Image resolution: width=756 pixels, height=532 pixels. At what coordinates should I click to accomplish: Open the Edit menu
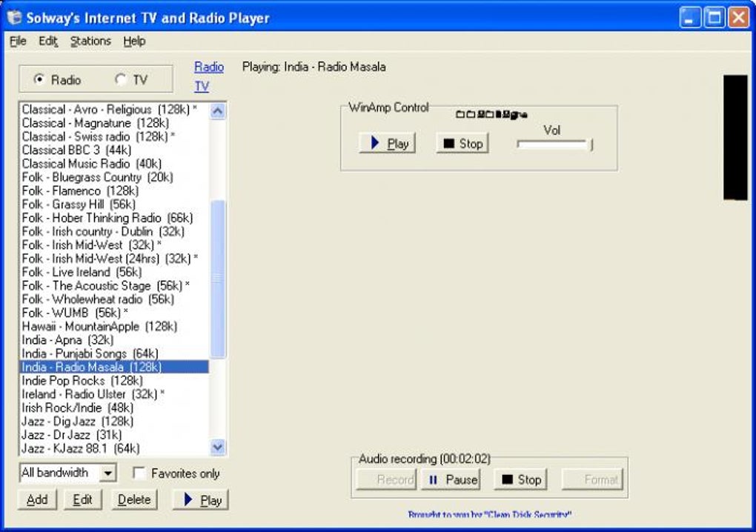(47, 41)
